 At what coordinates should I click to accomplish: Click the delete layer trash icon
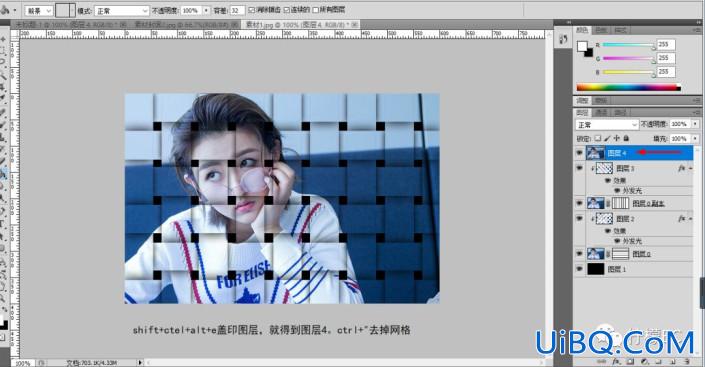pos(686,361)
